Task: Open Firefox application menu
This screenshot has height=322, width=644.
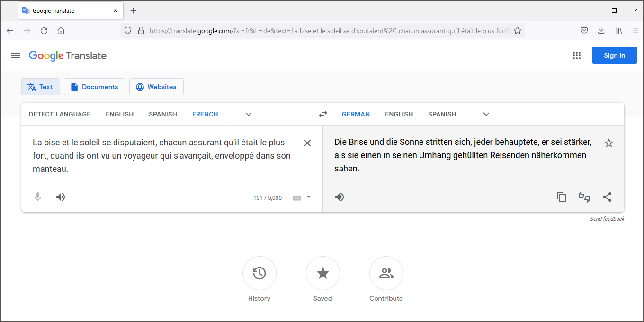Action: tap(635, 30)
